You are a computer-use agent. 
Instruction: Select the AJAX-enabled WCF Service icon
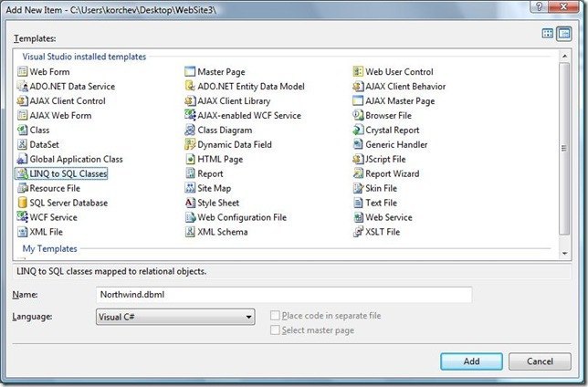tap(190, 115)
